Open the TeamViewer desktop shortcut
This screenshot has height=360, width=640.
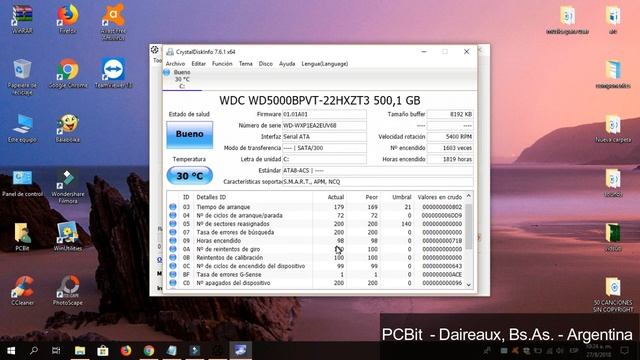(113, 73)
